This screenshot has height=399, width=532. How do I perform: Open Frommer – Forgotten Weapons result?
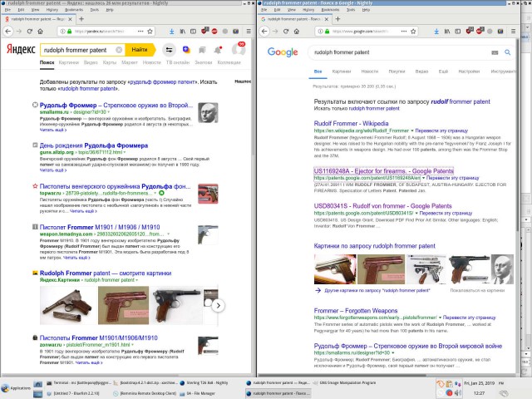tap(356, 311)
